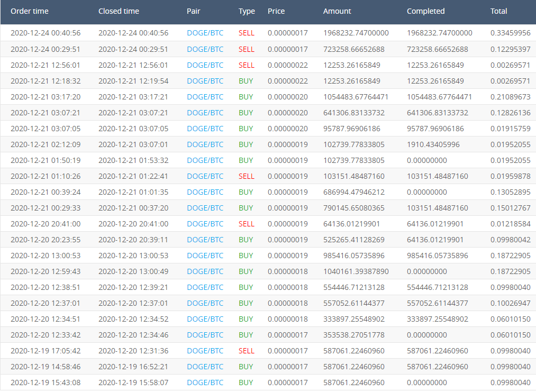Open DOGE/BTC link for order 2020-12-21 12:56:01
Screen dimensions: 536x392
click(x=205, y=65)
